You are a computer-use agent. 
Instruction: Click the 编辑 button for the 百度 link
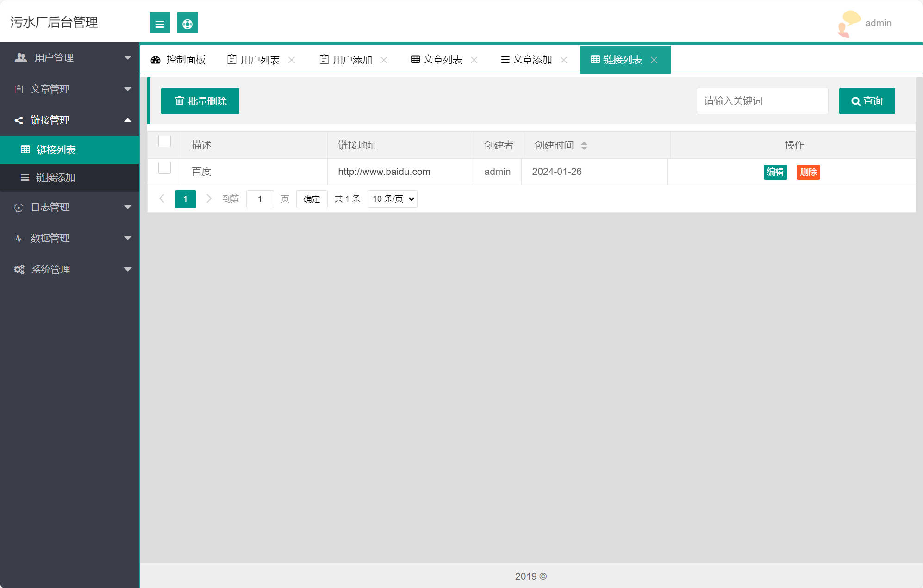coord(775,172)
